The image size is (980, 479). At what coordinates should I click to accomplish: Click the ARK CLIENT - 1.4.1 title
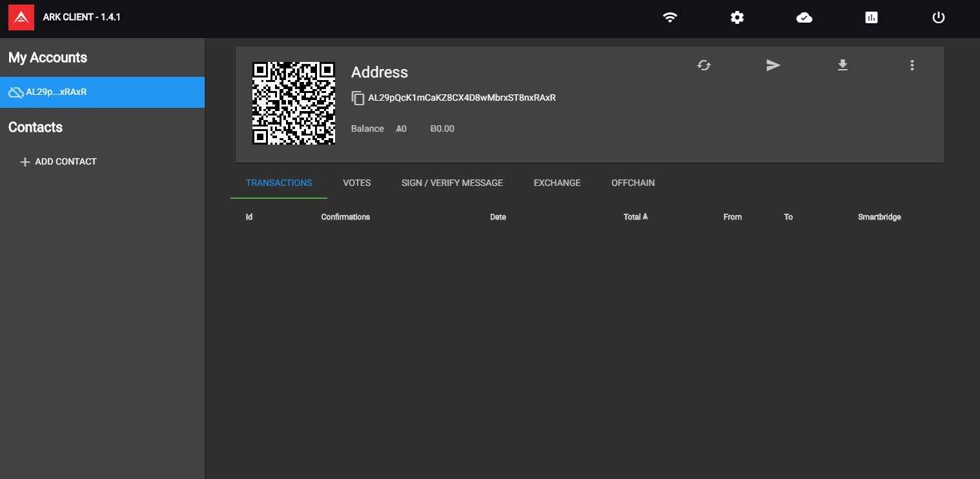pos(82,17)
